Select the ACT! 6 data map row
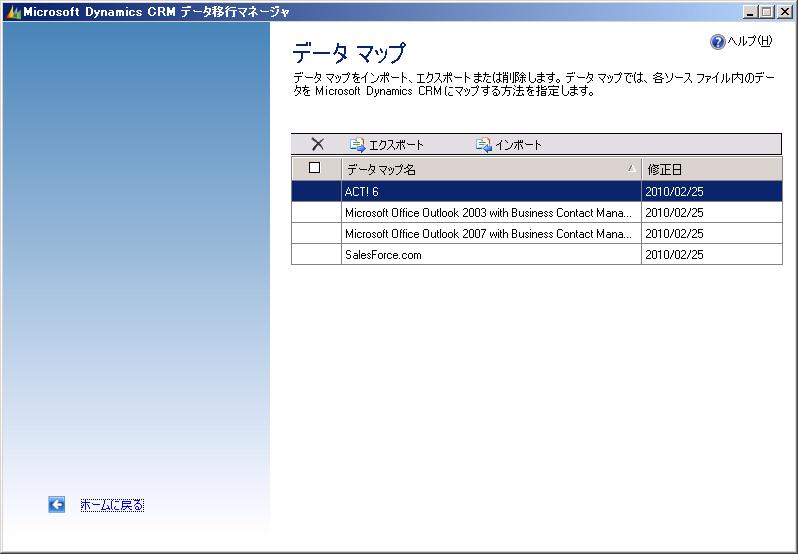Image resolution: width=798 pixels, height=554 pixels. point(537,191)
